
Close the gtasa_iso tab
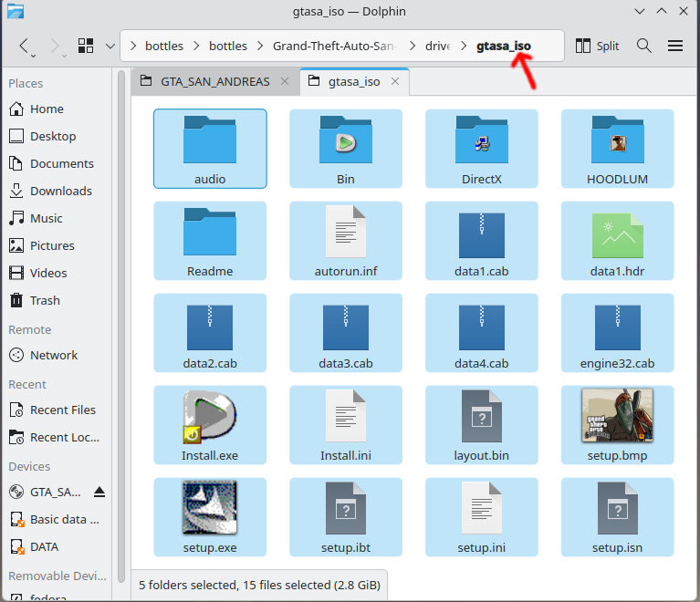395,82
